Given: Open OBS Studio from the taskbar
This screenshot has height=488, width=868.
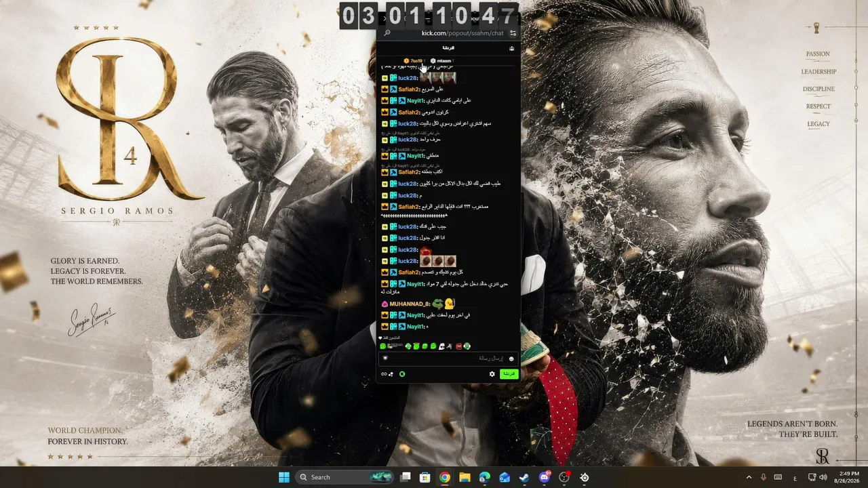Looking at the screenshot, I should [x=564, y=477].
